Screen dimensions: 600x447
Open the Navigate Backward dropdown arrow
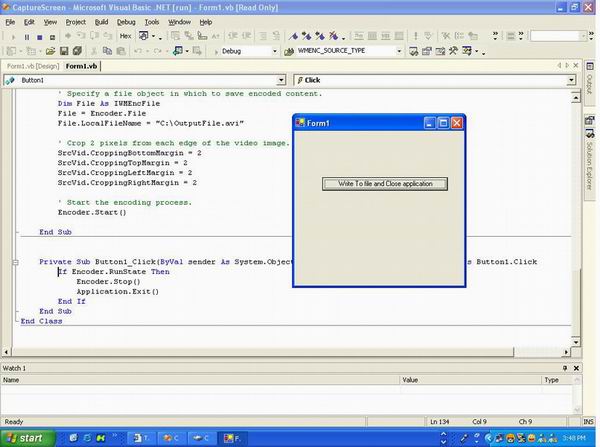pyautogui.click(x=187, y=51)
